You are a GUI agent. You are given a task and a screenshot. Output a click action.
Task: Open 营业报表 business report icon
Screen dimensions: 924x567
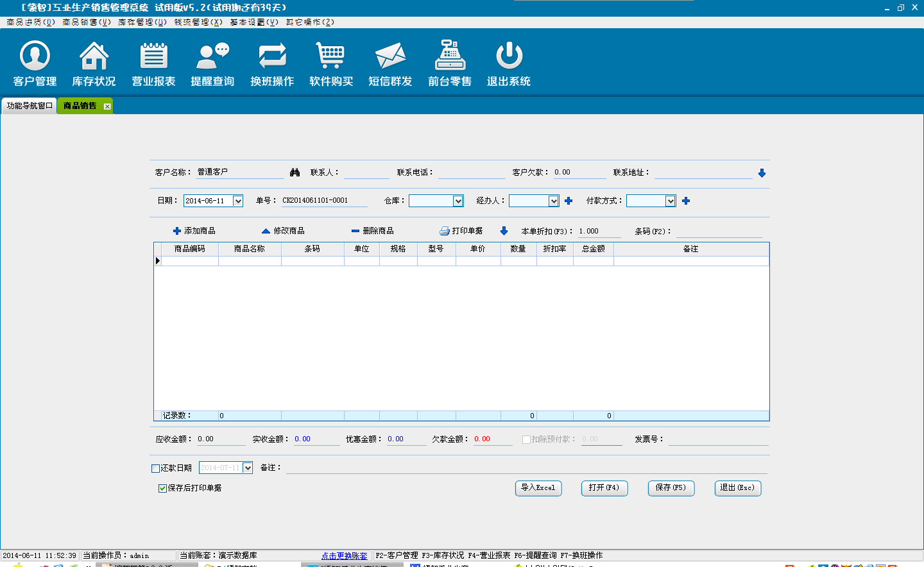coord(153,63)
